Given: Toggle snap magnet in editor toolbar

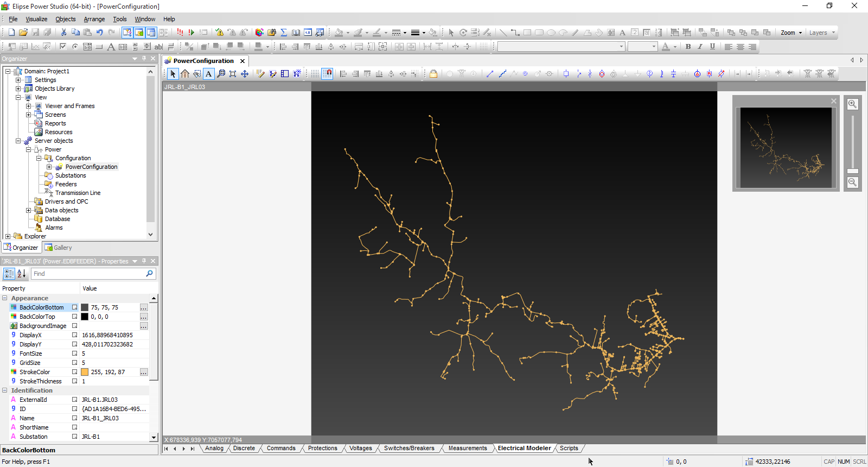Looking at the screenshot, I should pos(327,74).
